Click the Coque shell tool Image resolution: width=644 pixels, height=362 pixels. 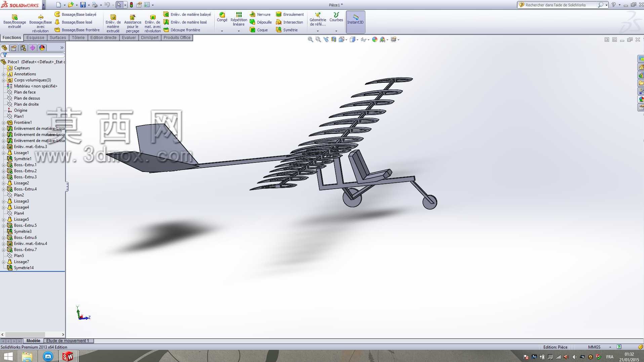click(259, 30)
